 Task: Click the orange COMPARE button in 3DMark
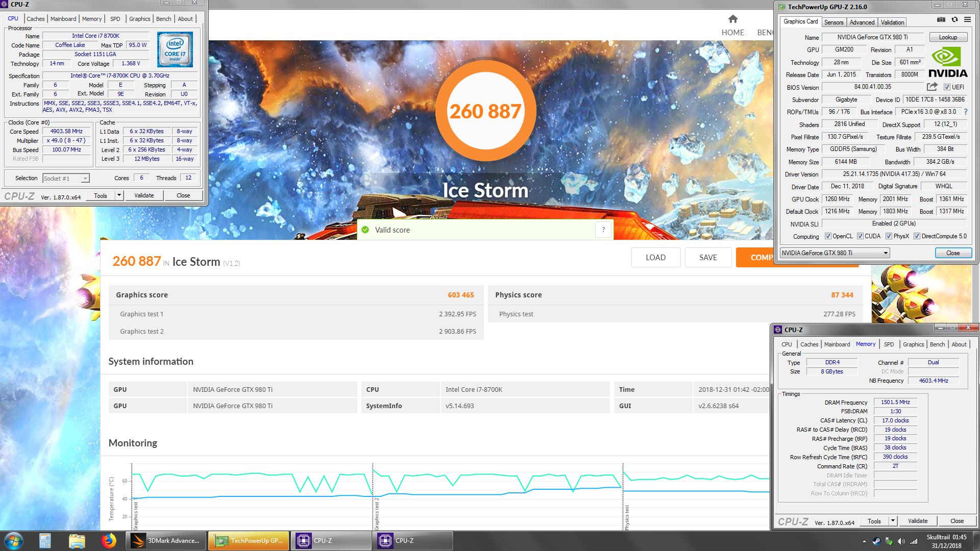[x=755, y=258]
